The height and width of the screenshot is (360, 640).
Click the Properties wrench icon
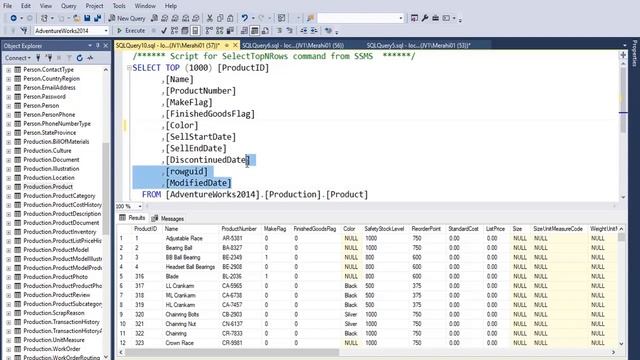[425, 18]
